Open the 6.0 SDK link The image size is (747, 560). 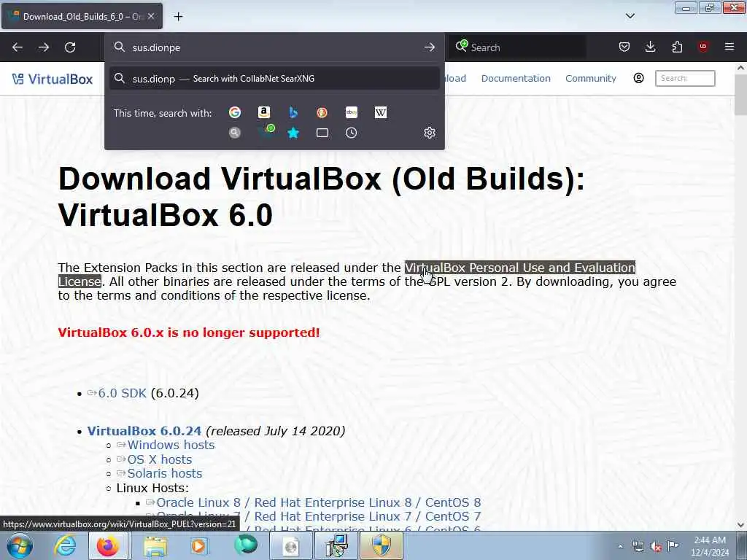[x=122, y=393]
